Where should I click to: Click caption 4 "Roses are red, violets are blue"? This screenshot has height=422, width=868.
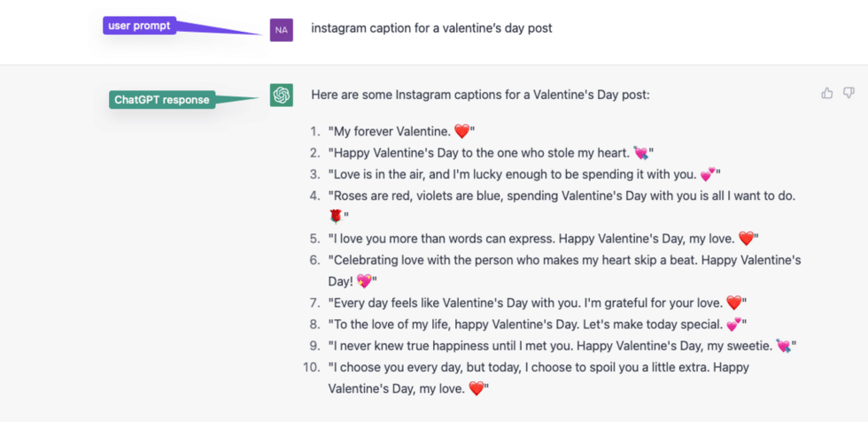click(562, 206)
